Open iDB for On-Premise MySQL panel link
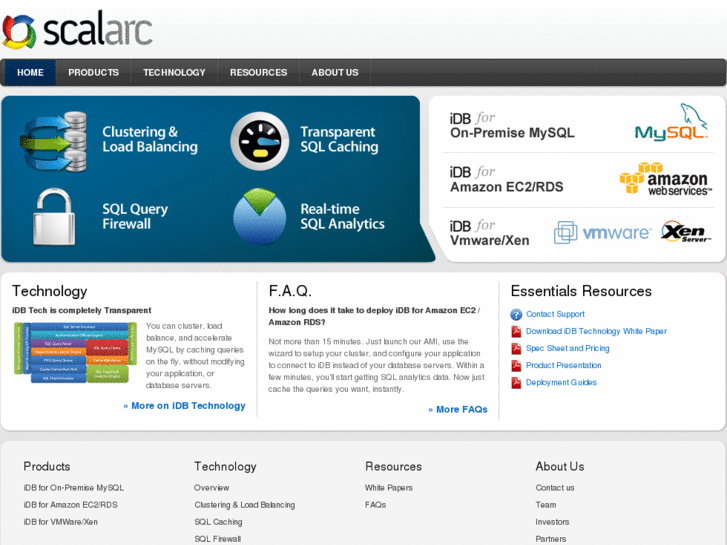Image resolution: width=727 pixels, height=545 pixels. (512, 126)
